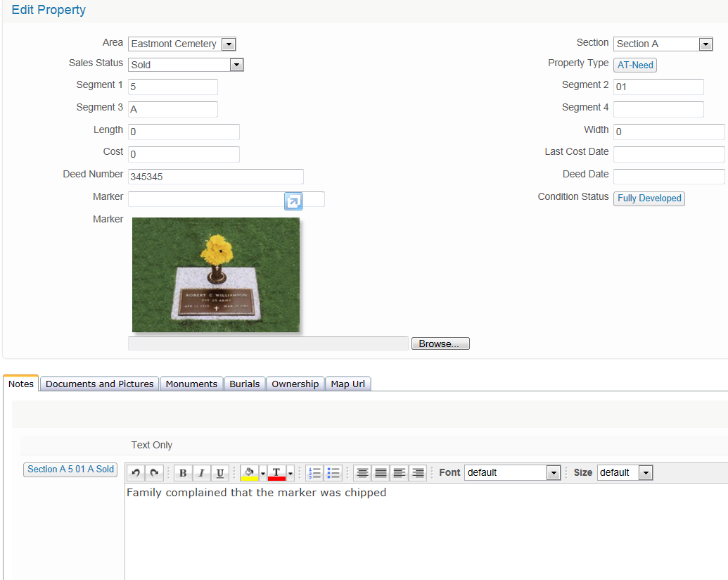Click the AT-Need property type link
The width and height of the screenshot is (728, 580).
[x=635, y=65]
